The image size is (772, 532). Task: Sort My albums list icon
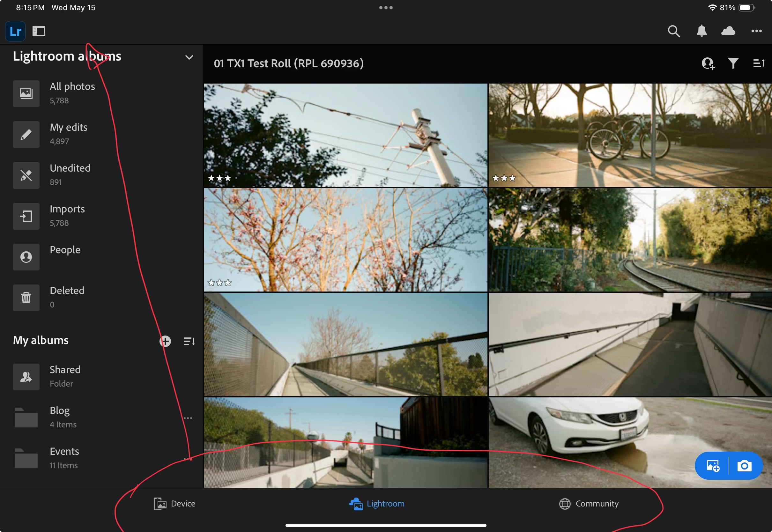(x=189, y=341)
